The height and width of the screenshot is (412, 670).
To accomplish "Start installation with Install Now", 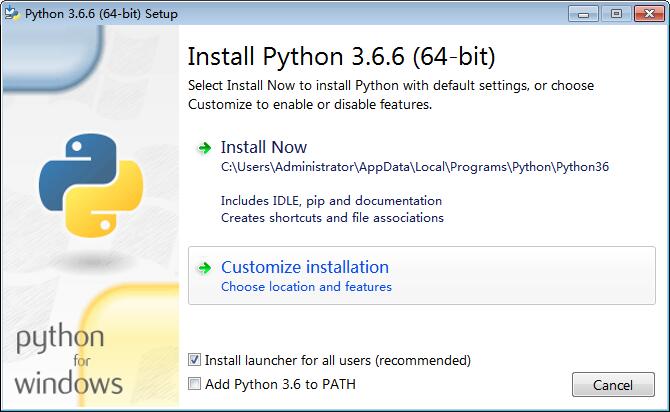I will [264, 147].
